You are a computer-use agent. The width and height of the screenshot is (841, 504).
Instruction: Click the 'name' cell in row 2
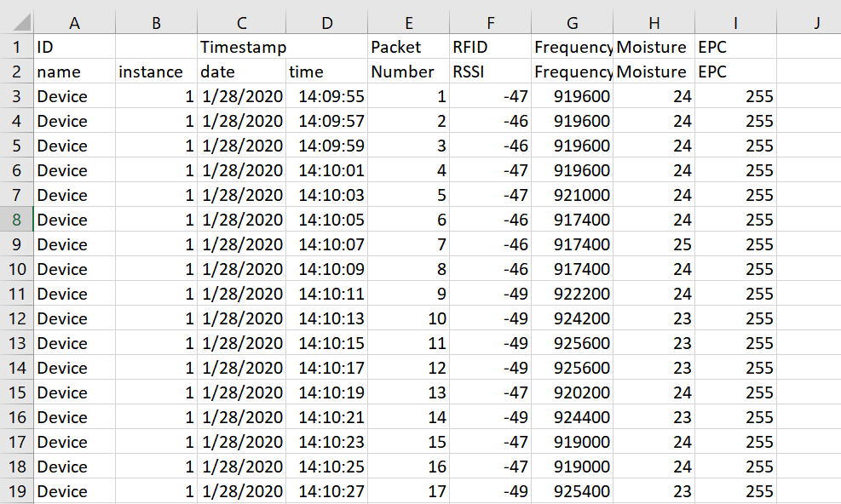(74, 72)
